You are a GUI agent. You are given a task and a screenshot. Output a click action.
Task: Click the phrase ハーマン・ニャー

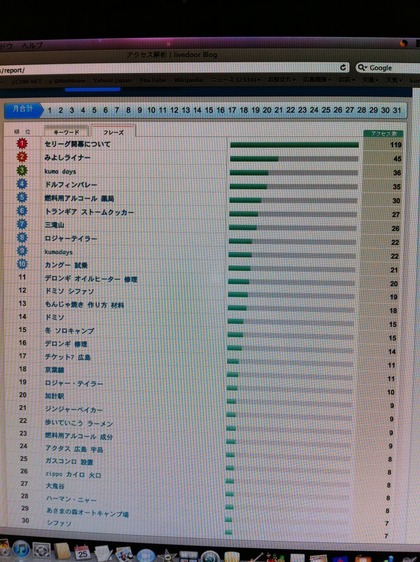coord(71,499)
